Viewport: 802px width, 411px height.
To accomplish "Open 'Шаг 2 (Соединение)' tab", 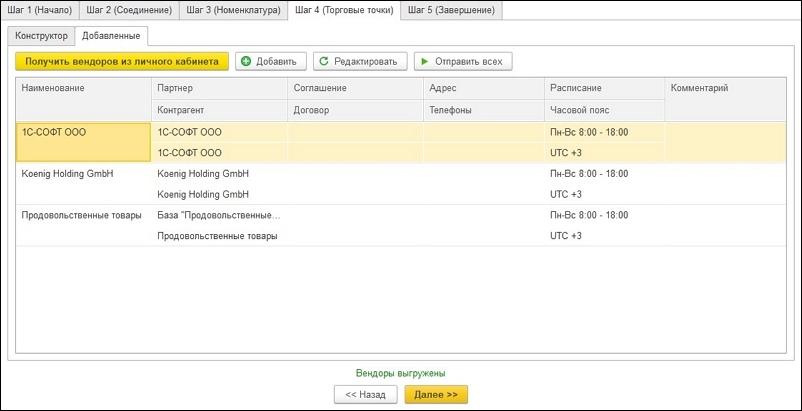I will coord(129,10).
